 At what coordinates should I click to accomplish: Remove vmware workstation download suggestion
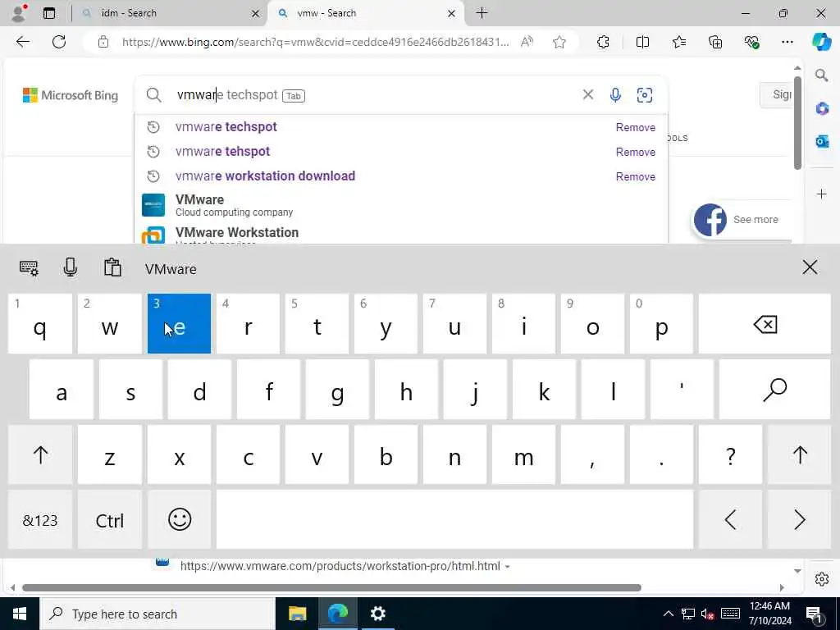pyautogui.click(x=636, y=177)
